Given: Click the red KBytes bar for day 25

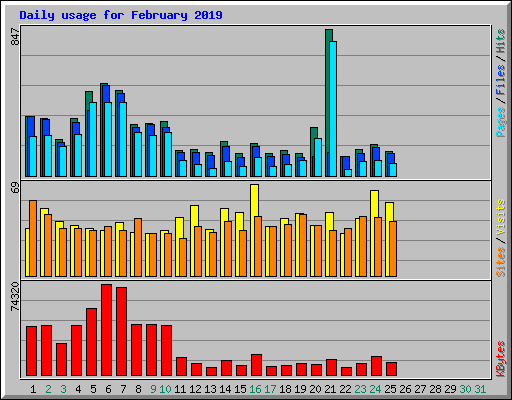Looking at the screenshot, I should [391, 369].
